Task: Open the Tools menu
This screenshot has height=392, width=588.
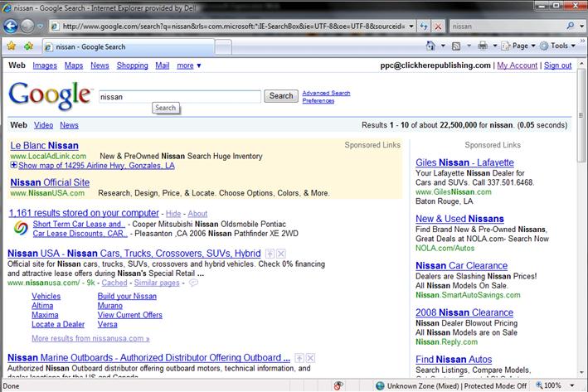Action: tap(557, 46)
